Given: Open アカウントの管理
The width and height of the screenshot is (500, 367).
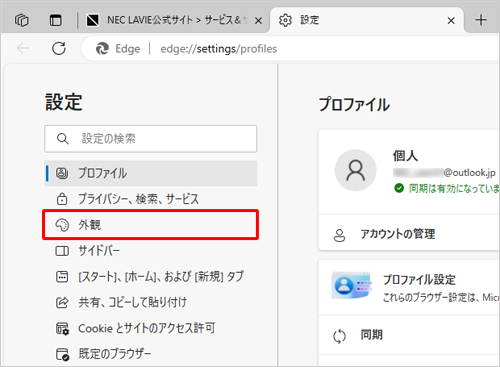Looking at the screenshot, I should 409,234.
